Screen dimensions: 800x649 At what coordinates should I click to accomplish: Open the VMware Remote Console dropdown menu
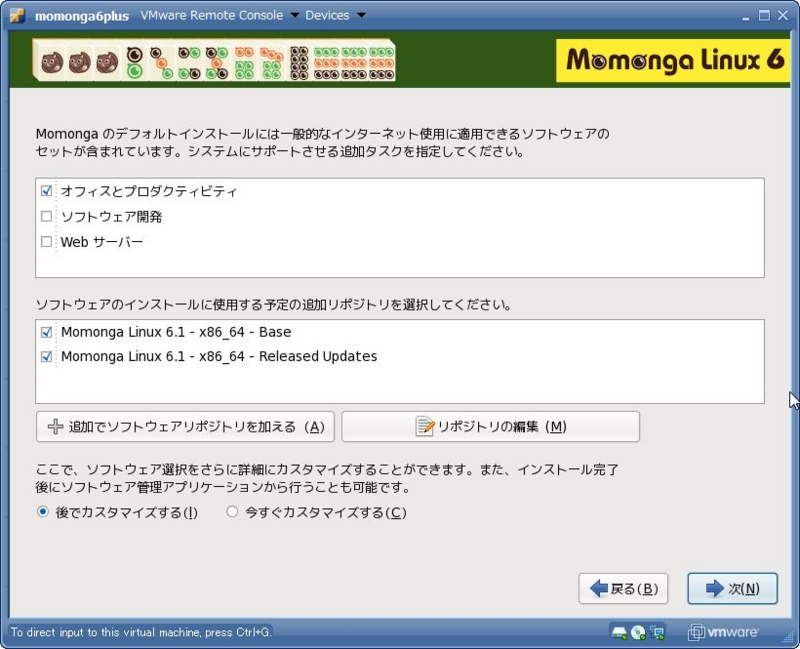click(219, 15)
